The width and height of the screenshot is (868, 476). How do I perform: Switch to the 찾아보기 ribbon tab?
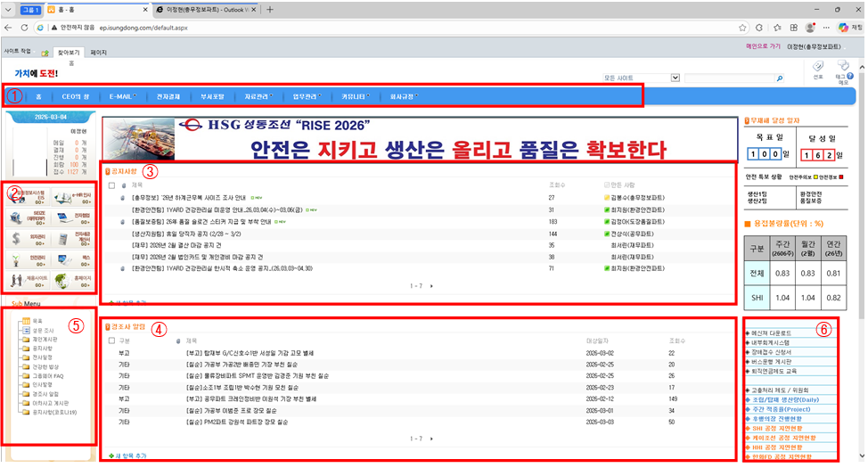pos(69,53)
